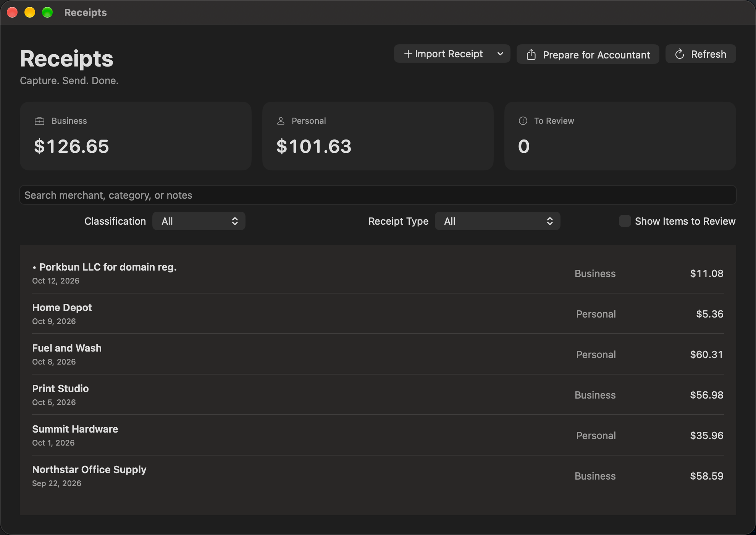756x535 pixels.
Task: Click the To Review alert icon
Action: 523,121
